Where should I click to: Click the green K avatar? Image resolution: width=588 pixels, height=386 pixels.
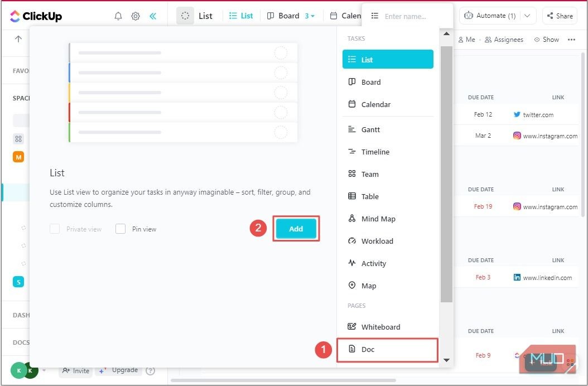[x=19, y=370]
